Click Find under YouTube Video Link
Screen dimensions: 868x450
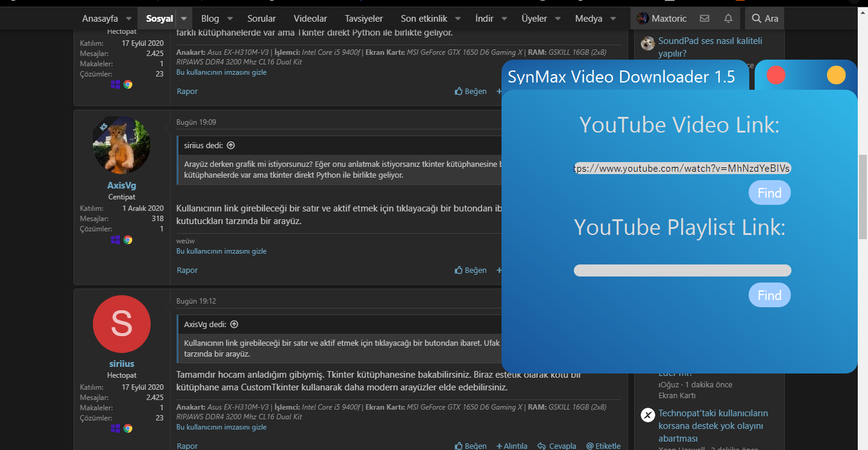coord(770,193)
